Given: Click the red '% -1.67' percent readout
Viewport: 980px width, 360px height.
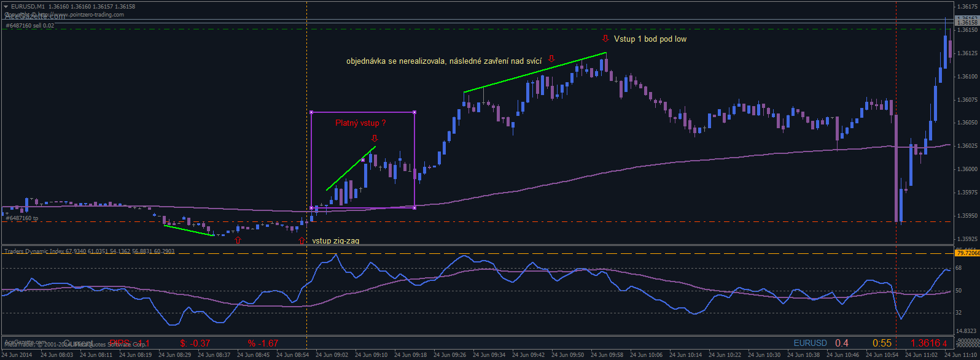Looking at the screenshot, I should (x=263, y=343).
